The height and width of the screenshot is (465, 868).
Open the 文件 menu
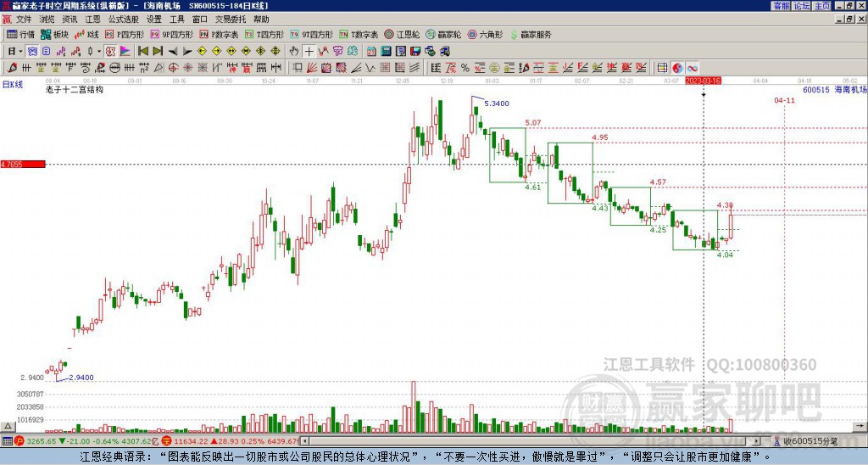coord(24,20)
